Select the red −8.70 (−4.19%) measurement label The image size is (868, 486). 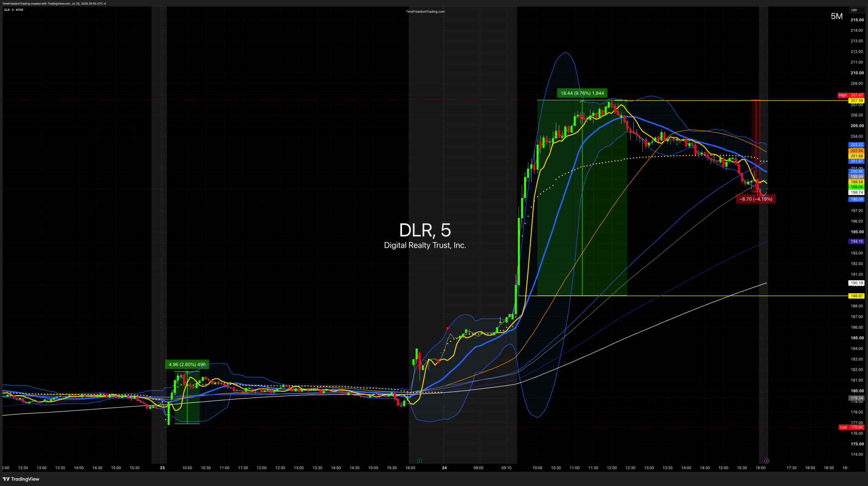756,199
